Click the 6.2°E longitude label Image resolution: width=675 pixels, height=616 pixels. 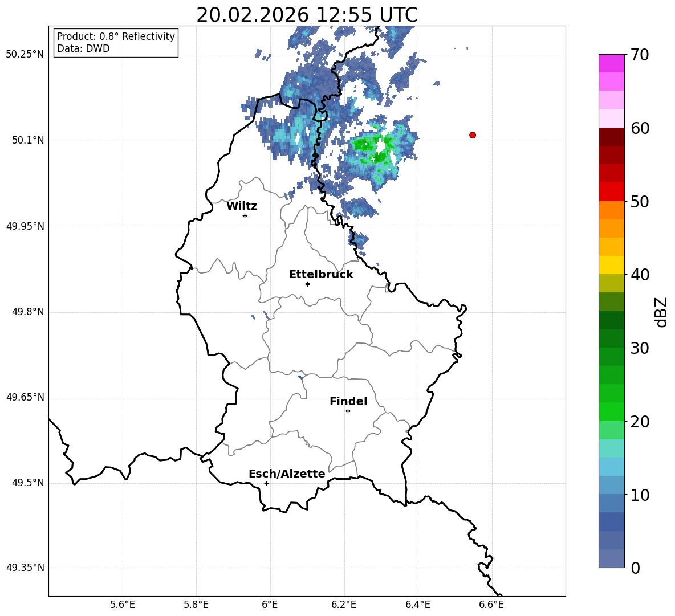pos(344,605)
